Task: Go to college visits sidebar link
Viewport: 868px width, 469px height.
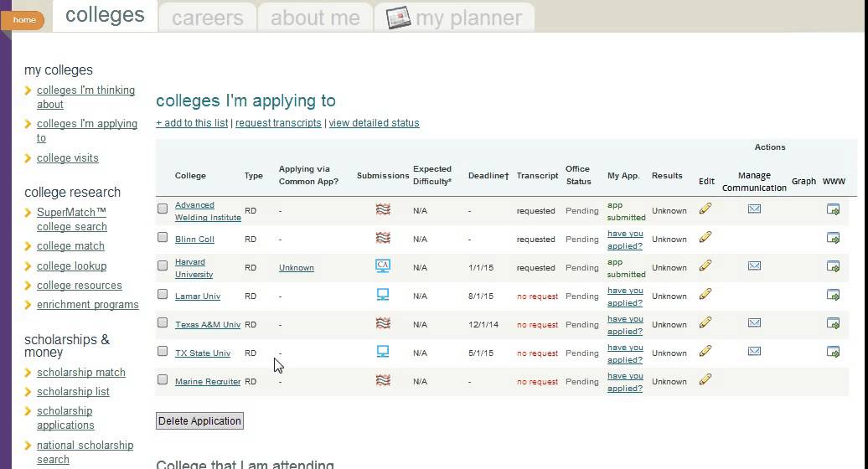Action: click(x=68, y=157)
